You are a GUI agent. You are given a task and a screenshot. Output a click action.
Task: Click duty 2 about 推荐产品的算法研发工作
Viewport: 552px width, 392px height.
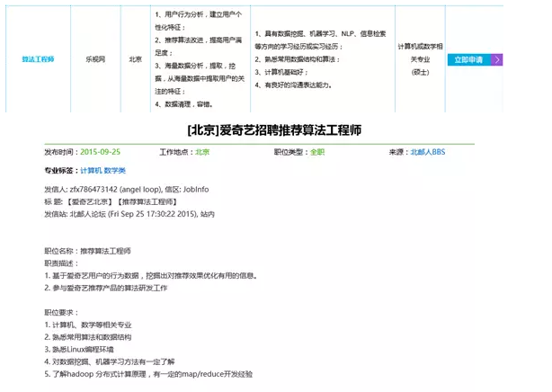[x=106, y=288]
